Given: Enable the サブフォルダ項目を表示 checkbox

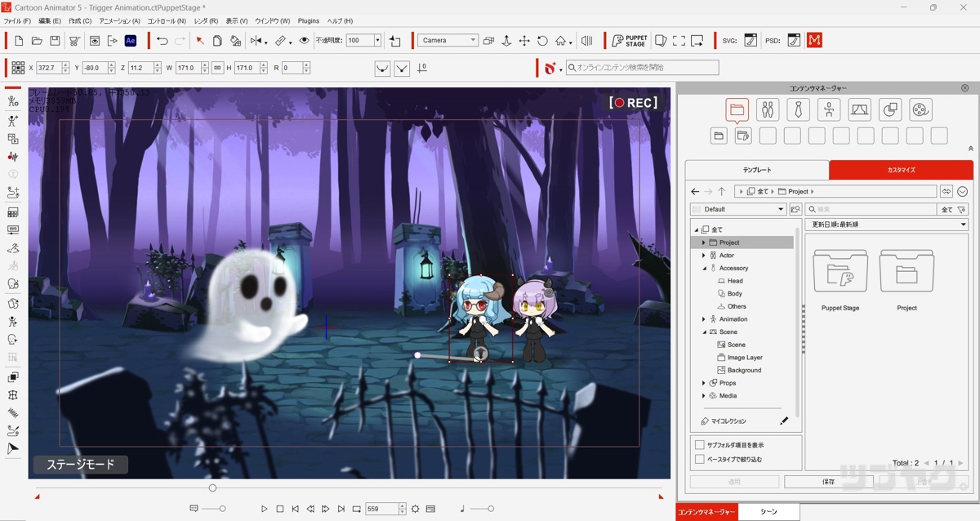Looking at the screenshot, I should coord(699,445).
